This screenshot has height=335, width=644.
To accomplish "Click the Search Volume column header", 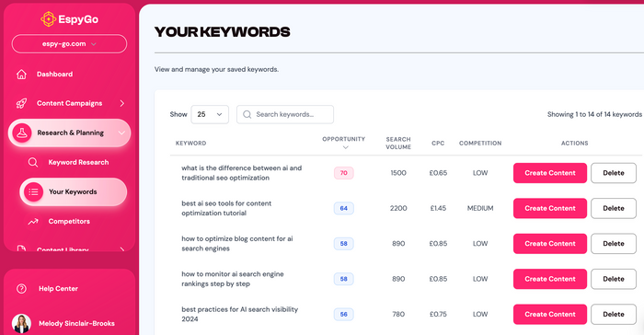I will [x=398, y=143].
